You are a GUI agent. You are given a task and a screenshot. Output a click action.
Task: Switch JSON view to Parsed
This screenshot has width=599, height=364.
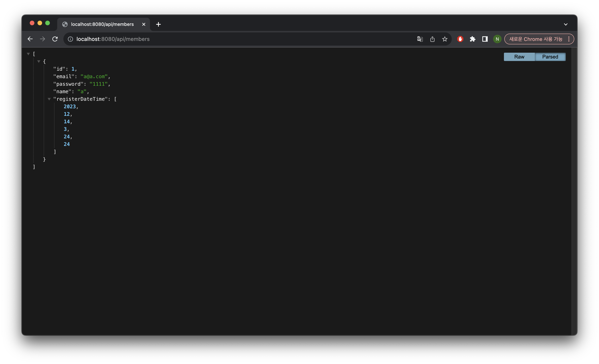click(550, 57)
